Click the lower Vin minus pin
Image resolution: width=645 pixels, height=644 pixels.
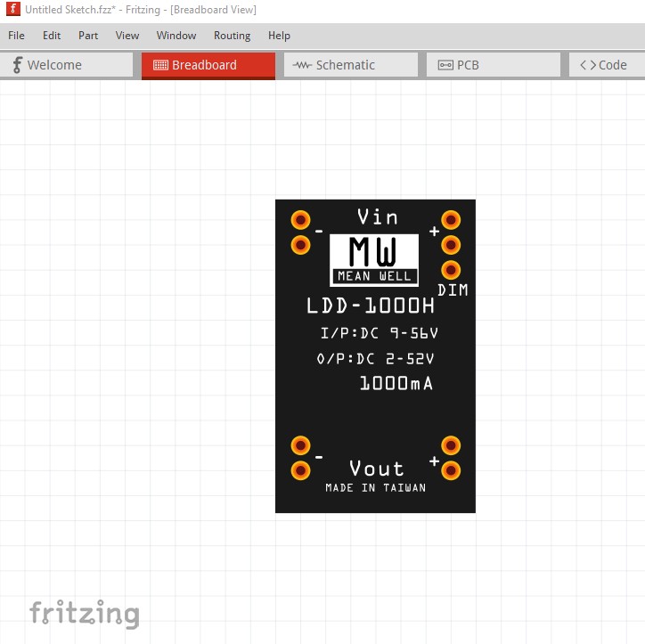click(301, 245)
